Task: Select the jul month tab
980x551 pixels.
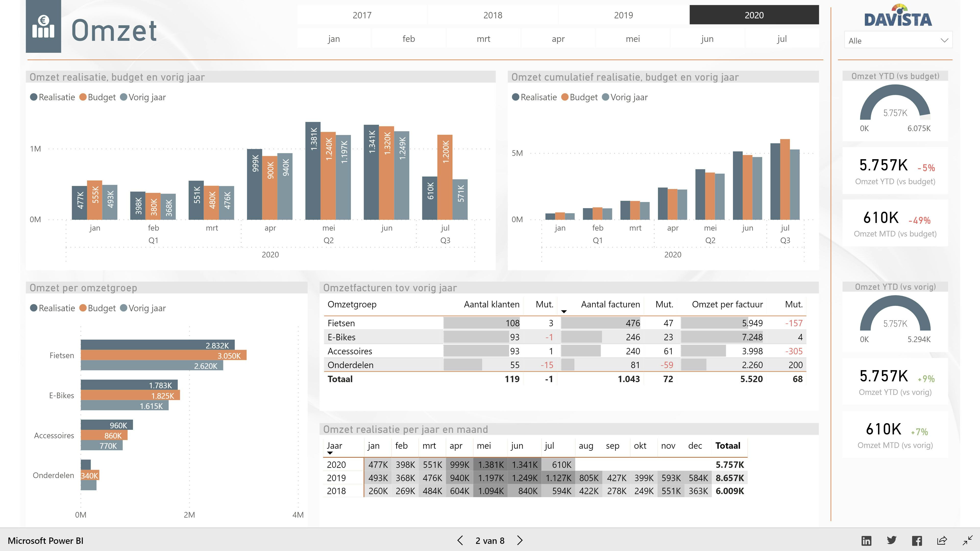Action: point(782,39)
